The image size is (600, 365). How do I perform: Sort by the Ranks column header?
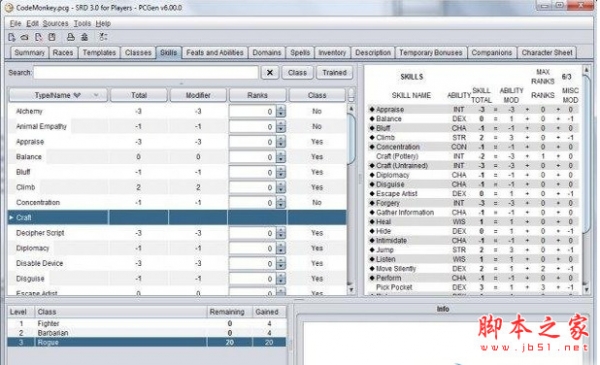258,95
